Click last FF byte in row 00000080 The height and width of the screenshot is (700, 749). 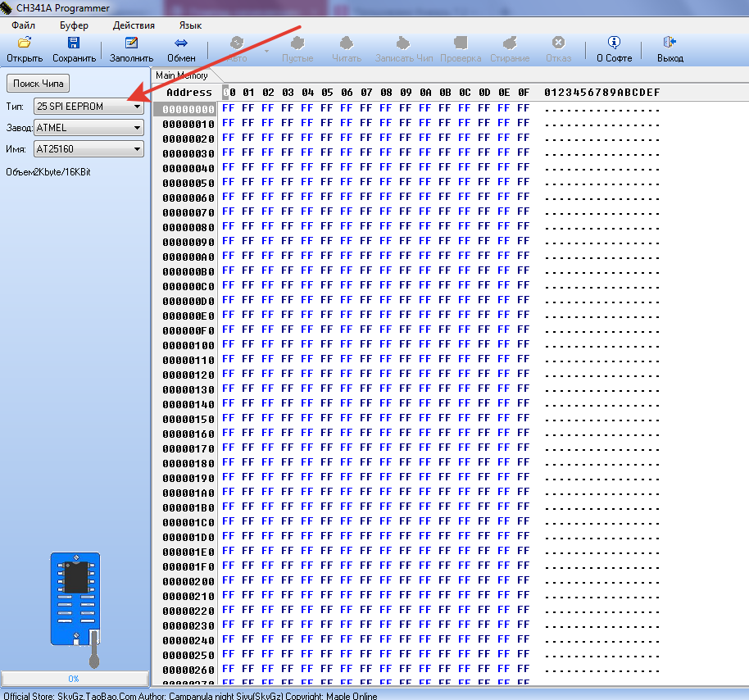tap(524, 226)
